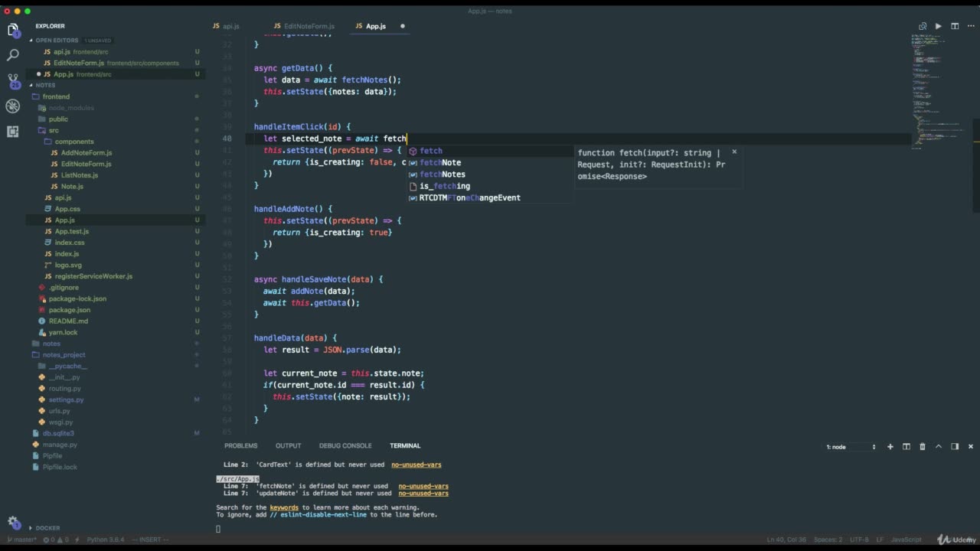
Task: Switch to the EditNoteForm.js editor tab
Action: 305,26
